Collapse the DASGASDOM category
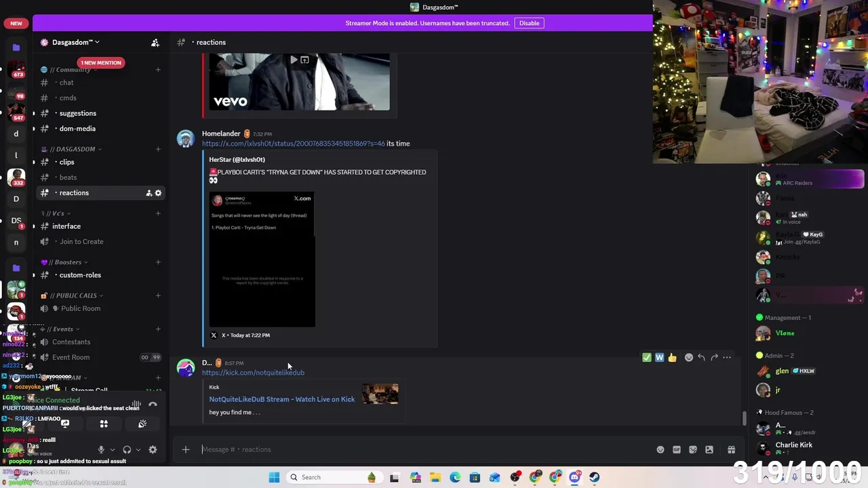 tap(72, 149)
